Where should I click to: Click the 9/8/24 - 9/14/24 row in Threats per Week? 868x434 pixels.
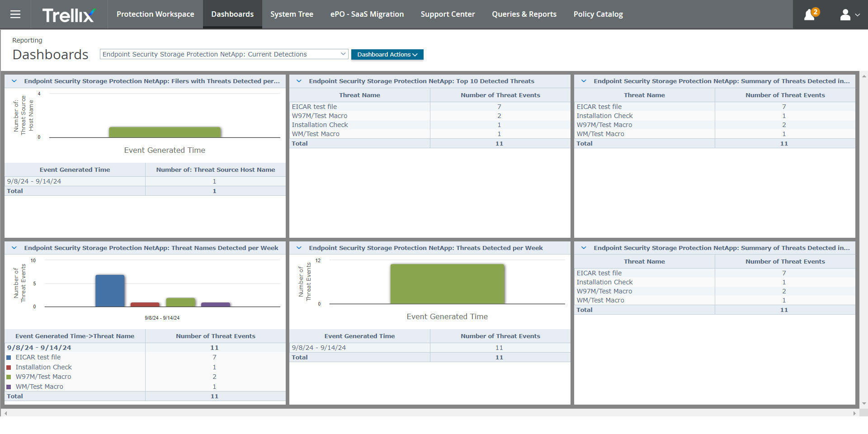(430, 348)
